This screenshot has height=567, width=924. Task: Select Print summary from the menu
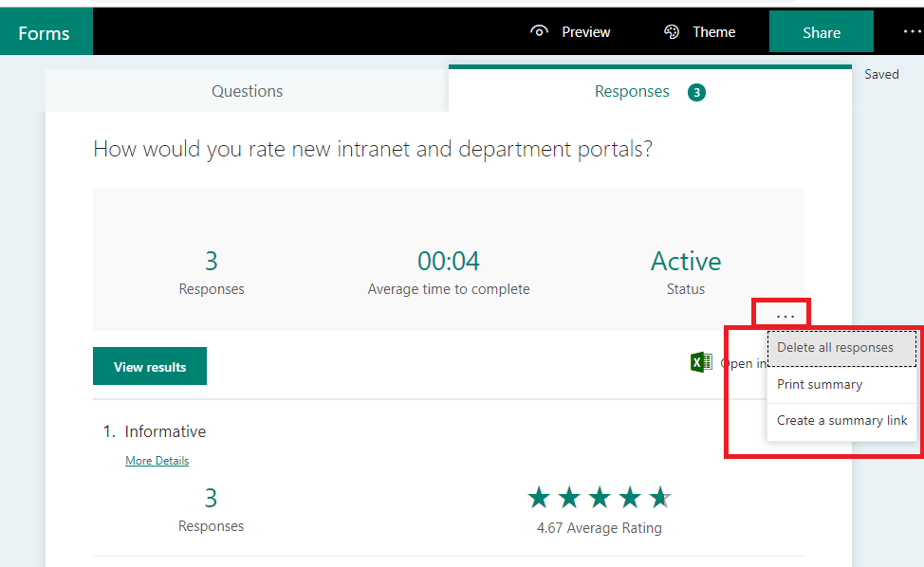point(819,384)
